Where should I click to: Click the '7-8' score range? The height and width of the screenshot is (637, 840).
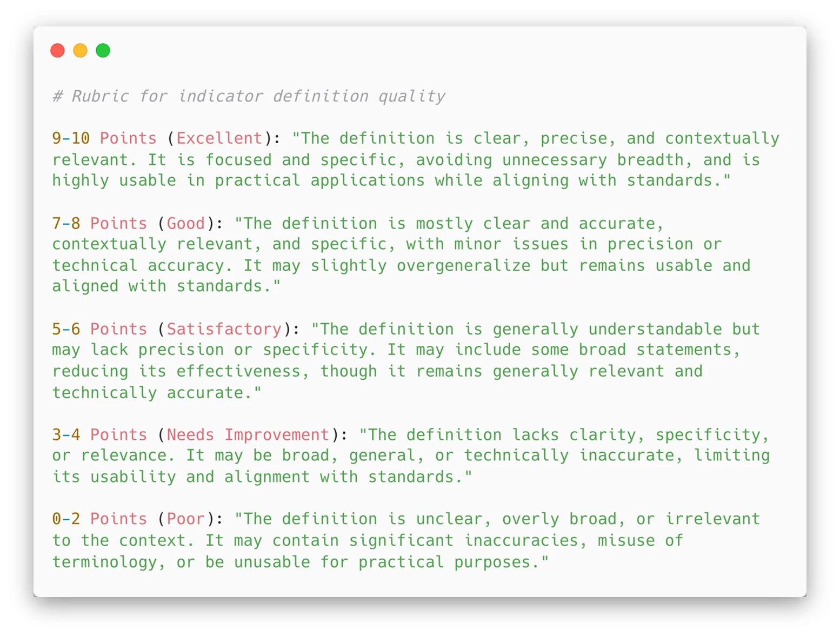66,223
